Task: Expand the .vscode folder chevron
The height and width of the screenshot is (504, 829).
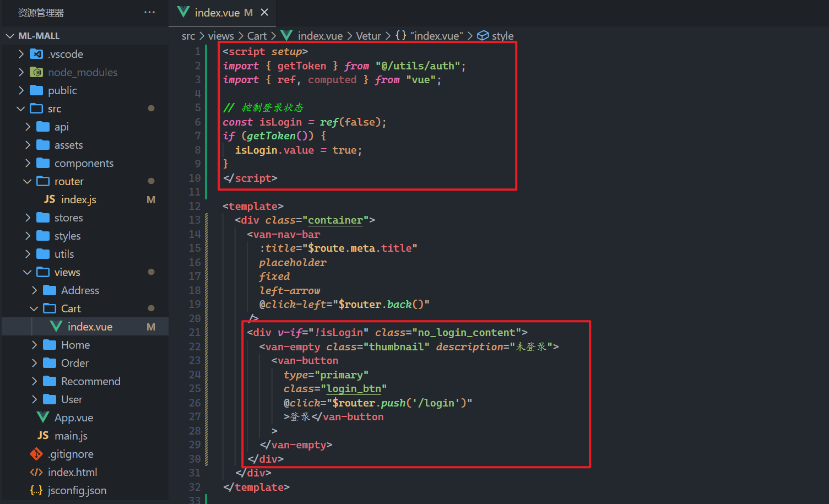Action: click(x=21, y=54)
